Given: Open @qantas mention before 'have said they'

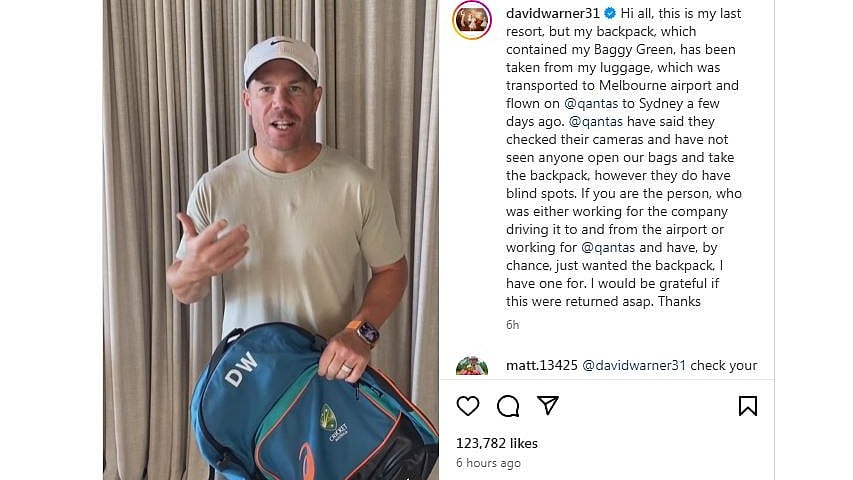Looking at the screenshot, I should (x=596, y=121).
